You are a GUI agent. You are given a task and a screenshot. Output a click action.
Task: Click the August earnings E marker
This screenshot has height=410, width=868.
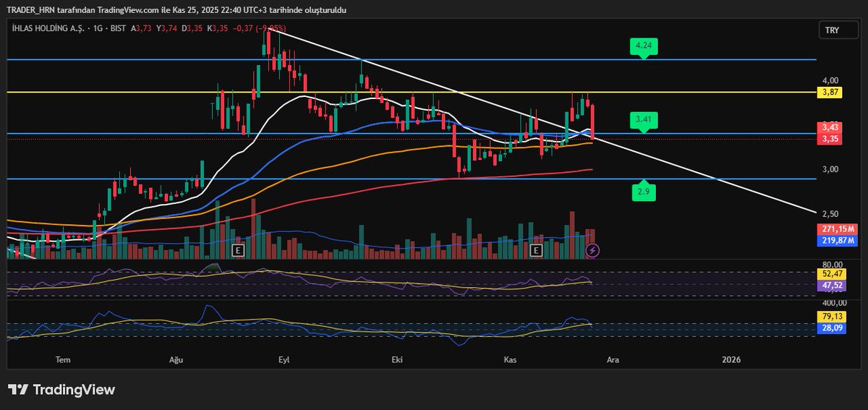pos(237,250)
